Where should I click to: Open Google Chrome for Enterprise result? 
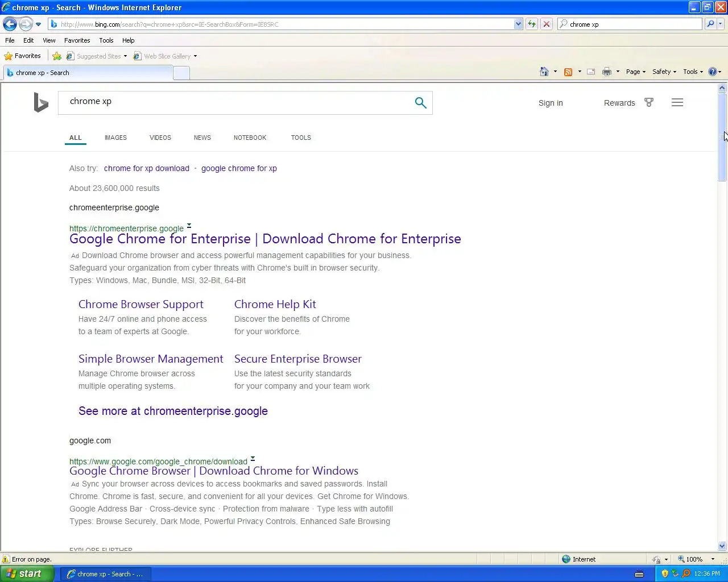[x=265, y=239]
